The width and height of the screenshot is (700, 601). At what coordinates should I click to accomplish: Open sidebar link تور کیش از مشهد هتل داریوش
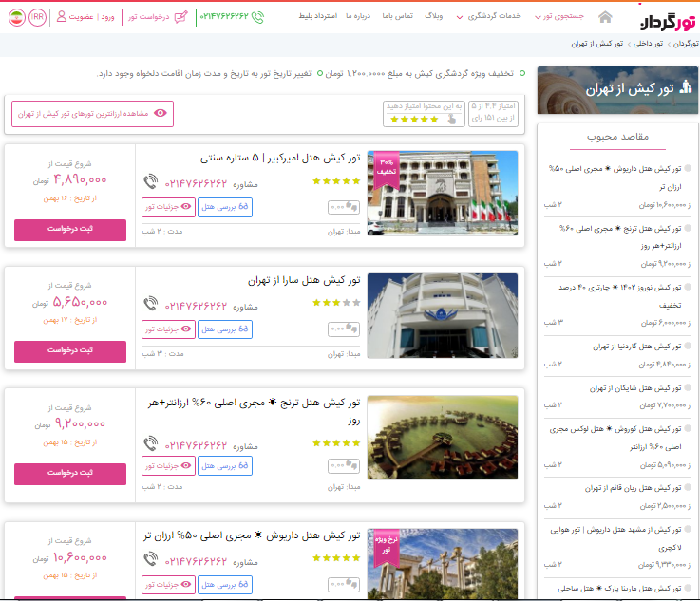pos(616,538)
